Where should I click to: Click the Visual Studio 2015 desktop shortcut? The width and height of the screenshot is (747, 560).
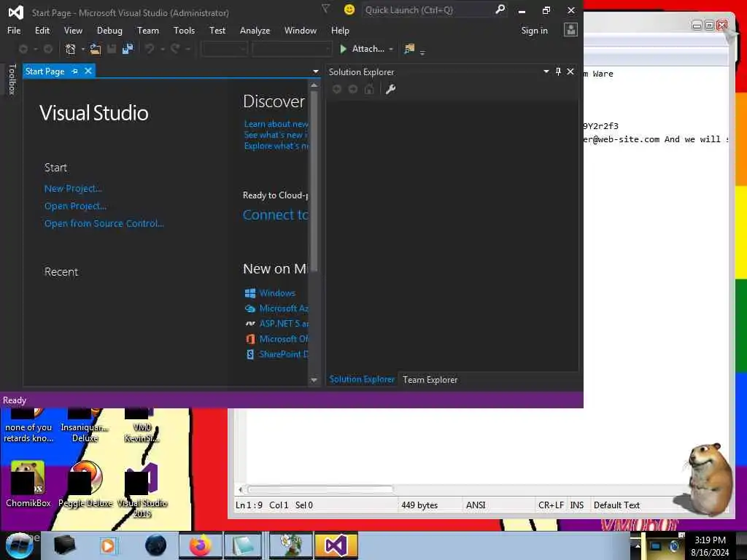pos(142,489)
